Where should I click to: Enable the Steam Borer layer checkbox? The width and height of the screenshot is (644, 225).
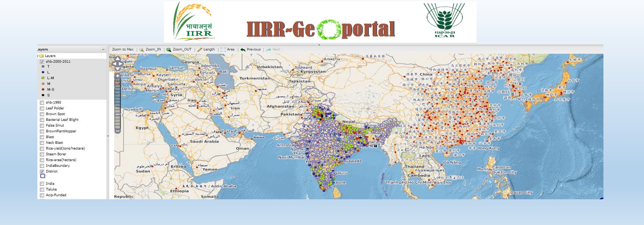pyautogui.click(x=42, y=154)
